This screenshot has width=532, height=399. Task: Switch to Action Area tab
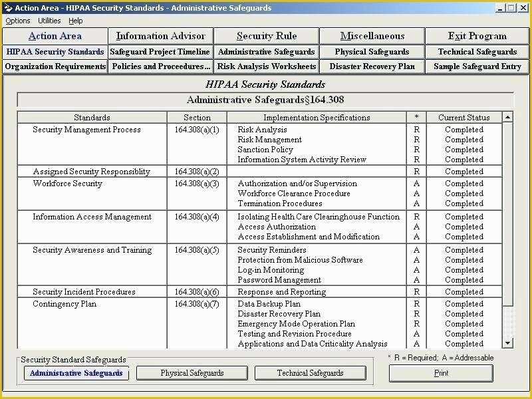pyautogui.click(x=55, y=36)
